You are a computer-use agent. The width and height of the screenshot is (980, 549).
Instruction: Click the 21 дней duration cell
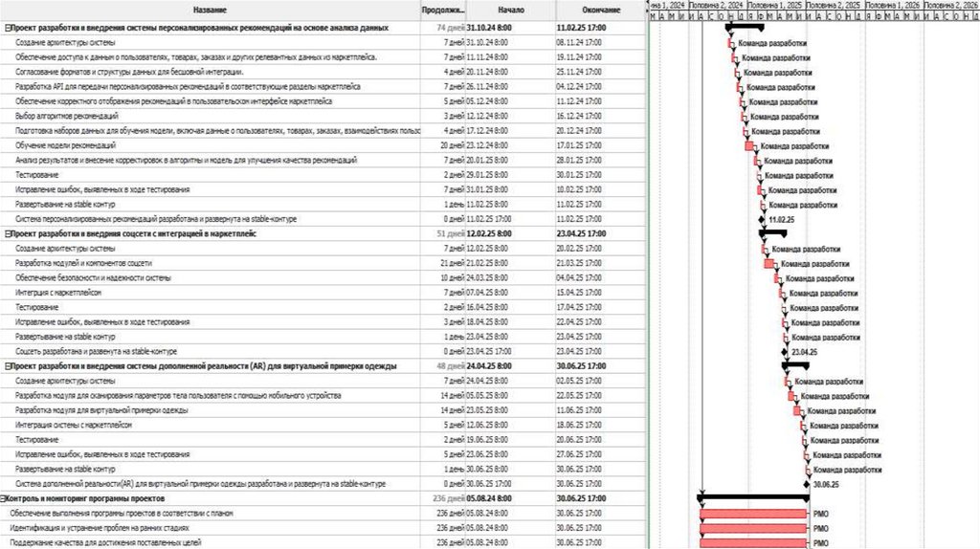(x=452, y=264)
